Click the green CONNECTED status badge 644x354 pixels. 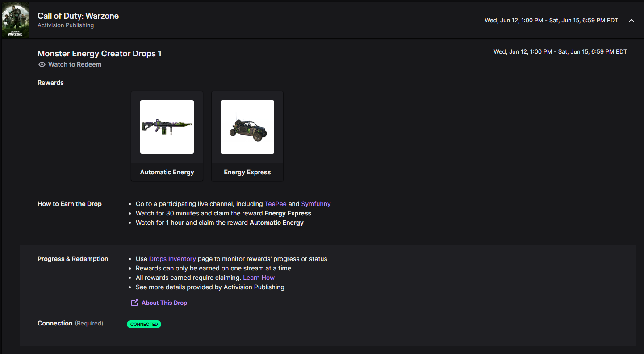(144, 324)
